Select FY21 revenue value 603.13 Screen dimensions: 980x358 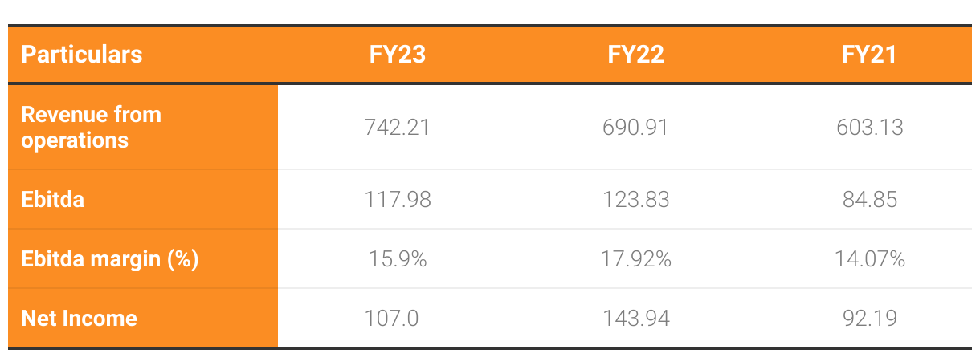point(869,128)
